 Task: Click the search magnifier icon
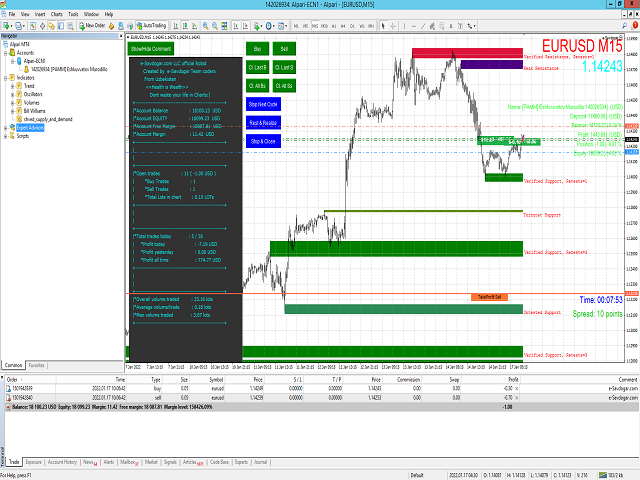point(624,25)
